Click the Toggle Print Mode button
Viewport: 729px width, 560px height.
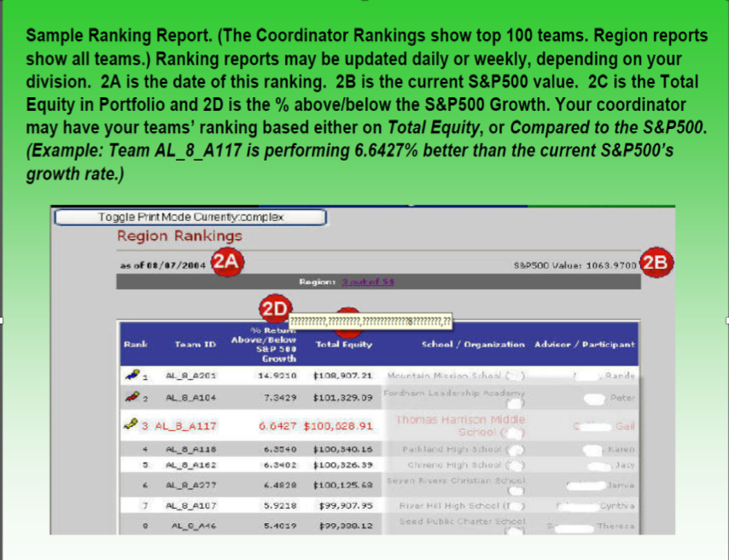(x=190, y=217)
